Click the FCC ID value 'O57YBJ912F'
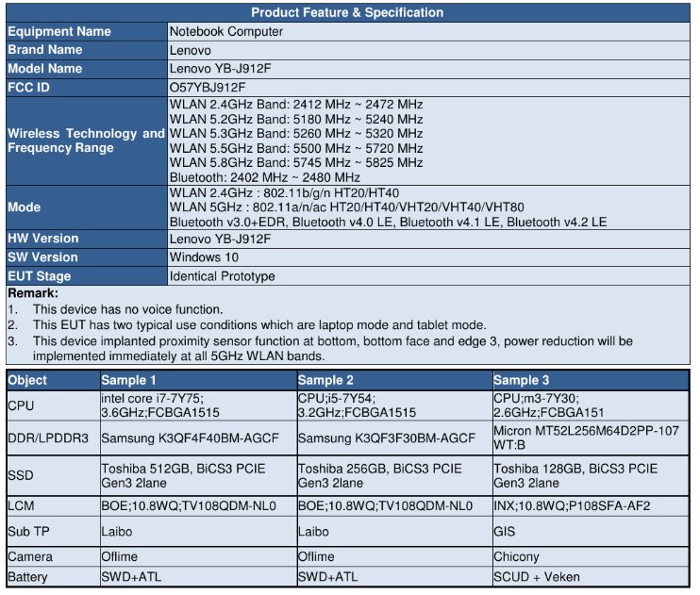The width and height of the screenshot is (700, 595). [208, 88]
